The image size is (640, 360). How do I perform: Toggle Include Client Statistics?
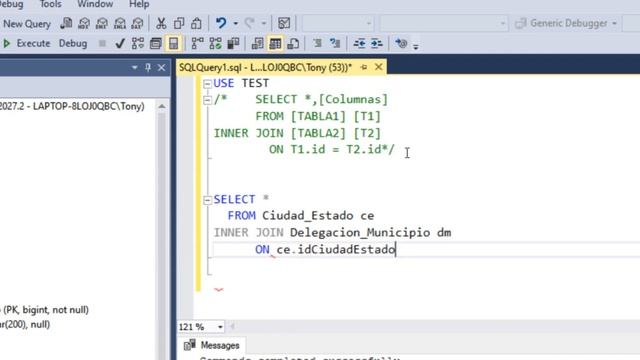233,43
